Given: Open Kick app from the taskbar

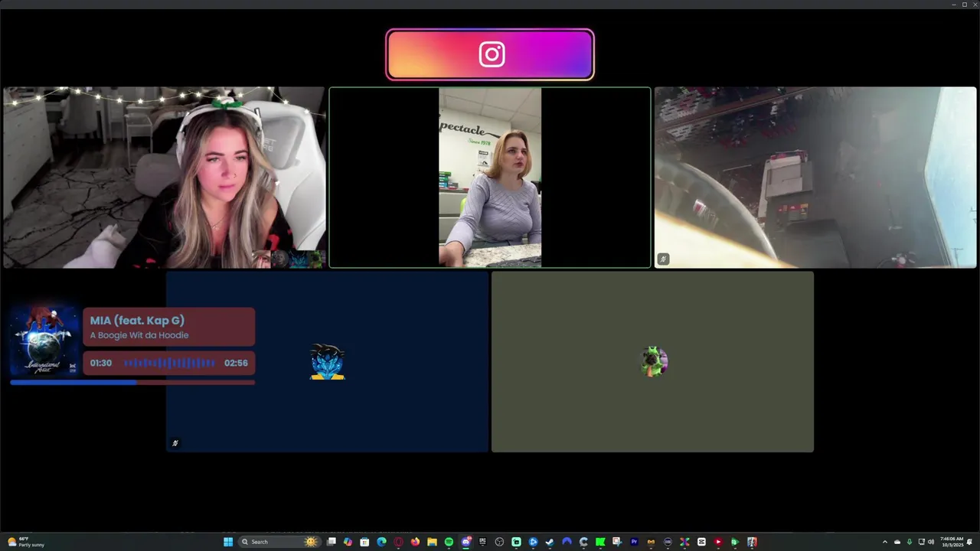Looking at the screenshot, I should [x=600, y=542].
